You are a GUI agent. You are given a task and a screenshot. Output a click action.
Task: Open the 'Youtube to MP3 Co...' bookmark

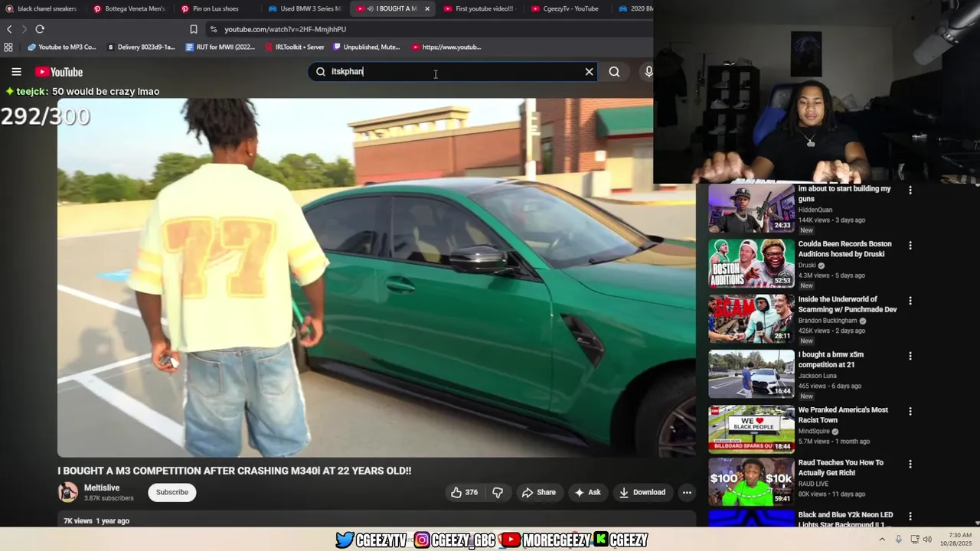pos(62,47)
